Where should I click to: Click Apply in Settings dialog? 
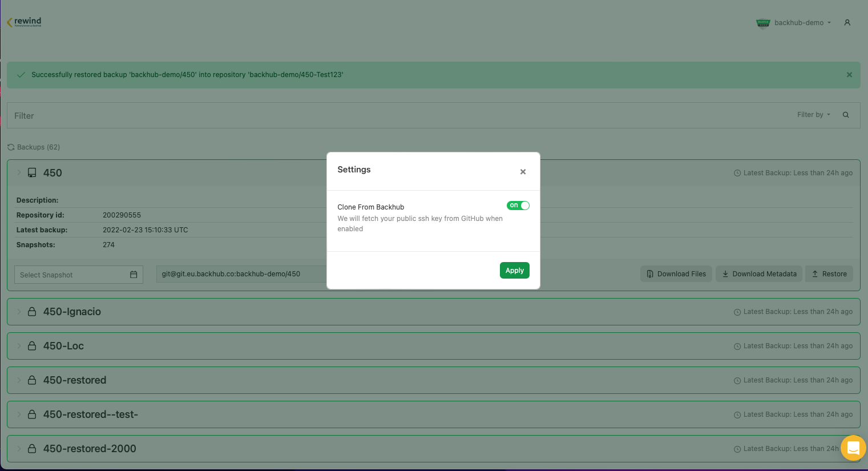[514, 271]
